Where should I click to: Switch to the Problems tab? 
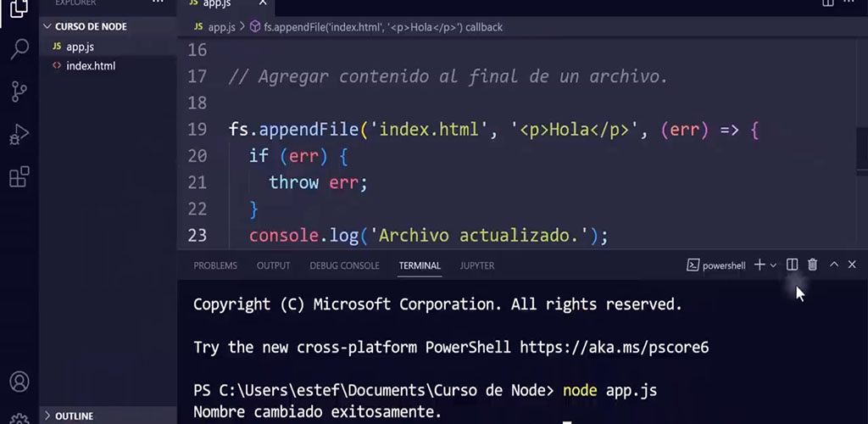[215, 265]
